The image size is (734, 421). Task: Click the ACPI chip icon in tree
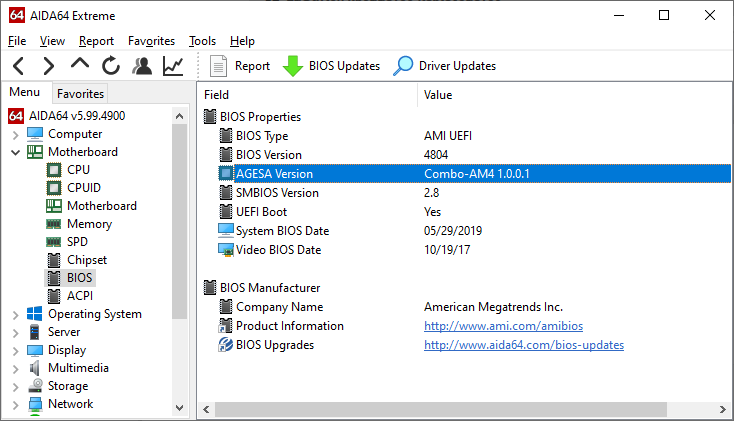(54, 296)
